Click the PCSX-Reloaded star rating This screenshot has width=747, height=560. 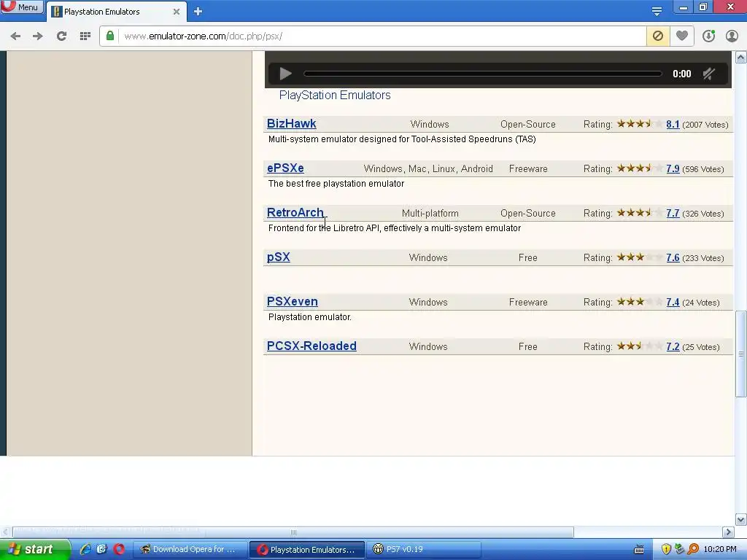pyautogui.click(x=639, y=346)
